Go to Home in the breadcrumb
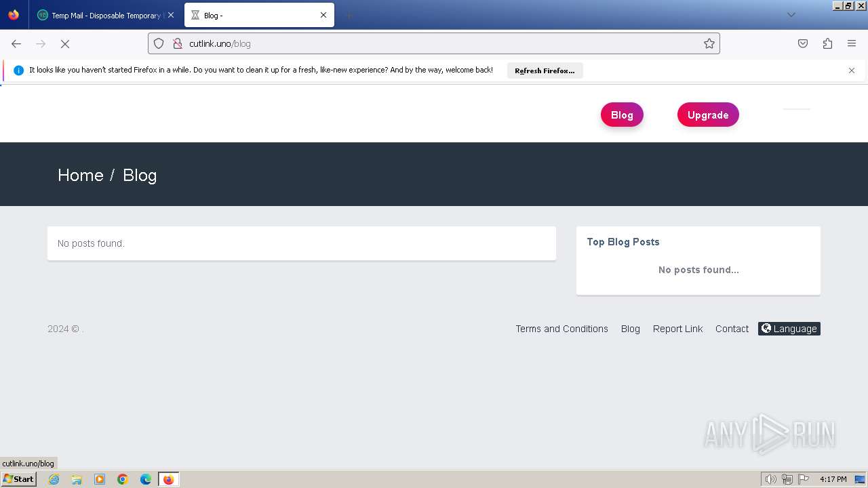Screen dimensions: 868x488 [81, 175]
